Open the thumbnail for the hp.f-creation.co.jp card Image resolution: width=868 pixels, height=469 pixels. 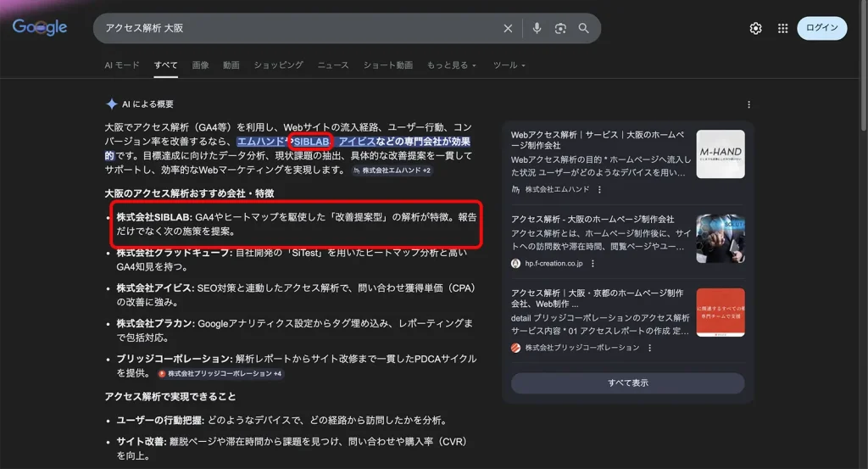tap(721, 238)
